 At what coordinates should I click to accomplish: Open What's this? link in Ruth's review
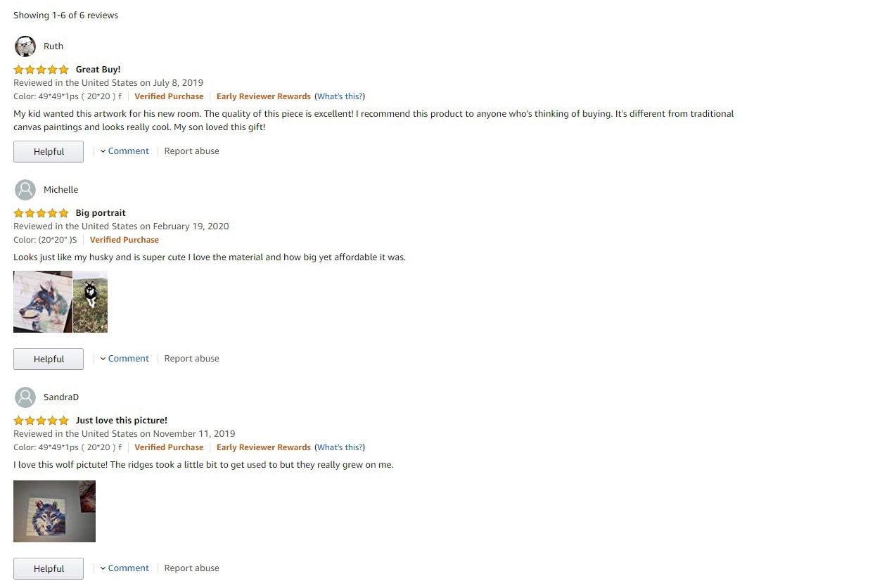click(x=340, y=96)
